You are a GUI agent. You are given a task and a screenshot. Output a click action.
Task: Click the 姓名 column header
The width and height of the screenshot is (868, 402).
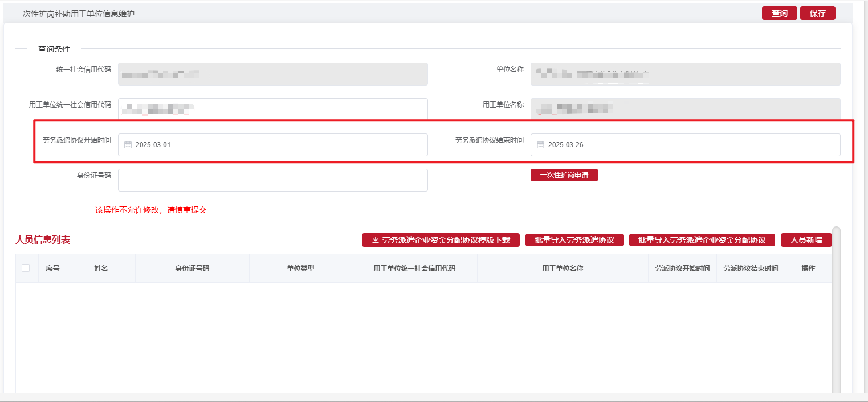click(x=100, y=267)
